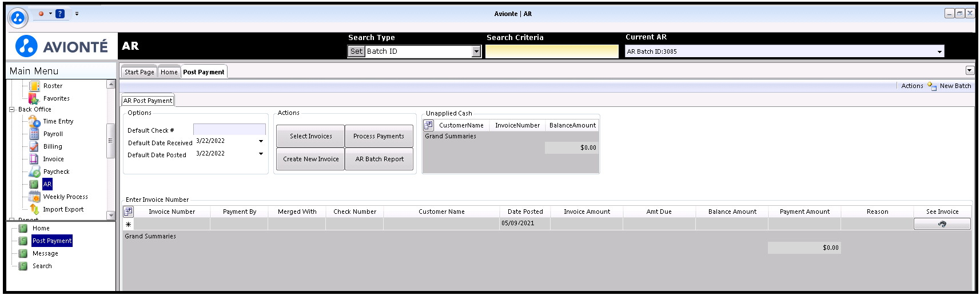The image size is (980, 295).
Task: Click the Payroll icon
Action: pyautogui.click(x=34, y=134)
